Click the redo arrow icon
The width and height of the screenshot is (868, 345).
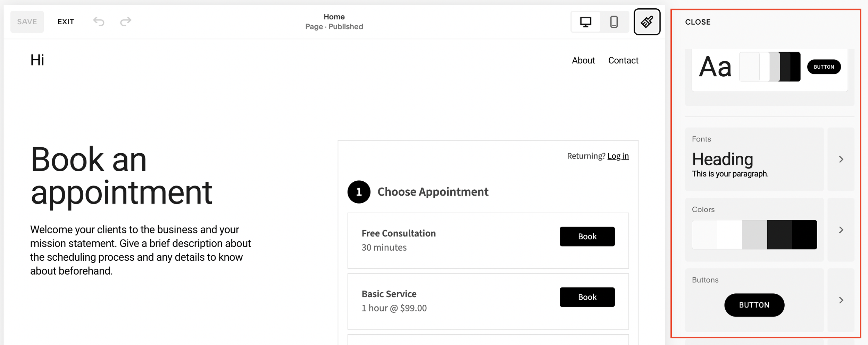pos(126,22)
